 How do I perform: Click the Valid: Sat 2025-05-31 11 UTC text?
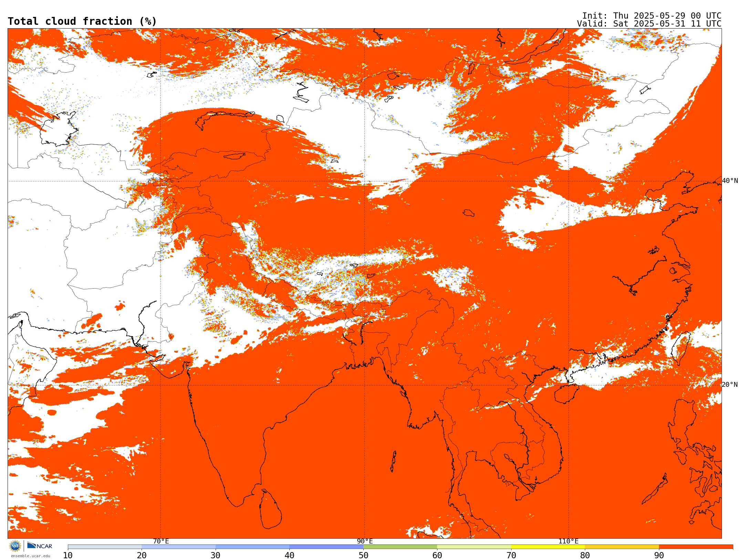tap(649, 24)
